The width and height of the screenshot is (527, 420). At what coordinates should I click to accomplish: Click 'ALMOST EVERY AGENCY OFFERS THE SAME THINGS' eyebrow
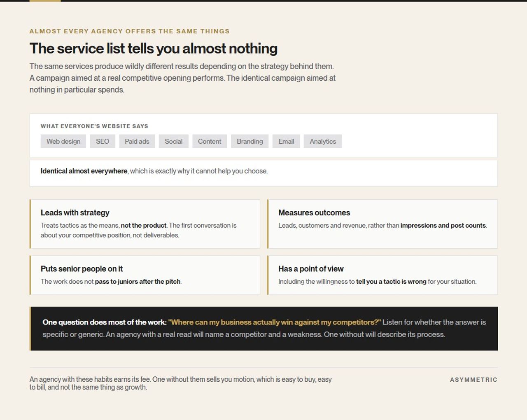click(130, 31)
